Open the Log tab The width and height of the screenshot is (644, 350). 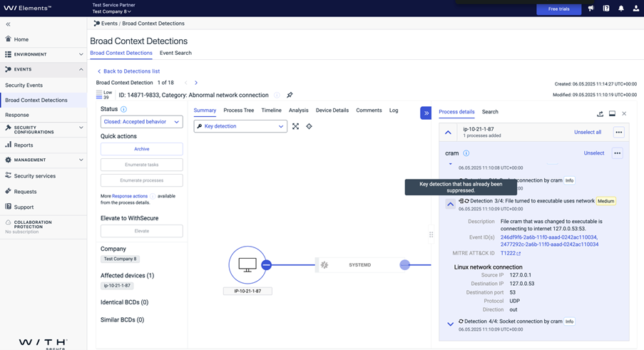pos(394,110)
